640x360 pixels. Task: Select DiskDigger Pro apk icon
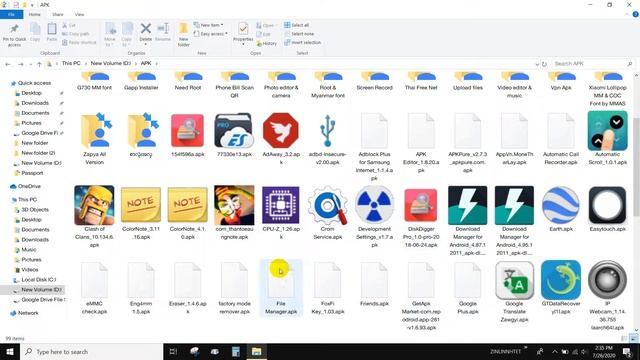(x=421, y=205)
